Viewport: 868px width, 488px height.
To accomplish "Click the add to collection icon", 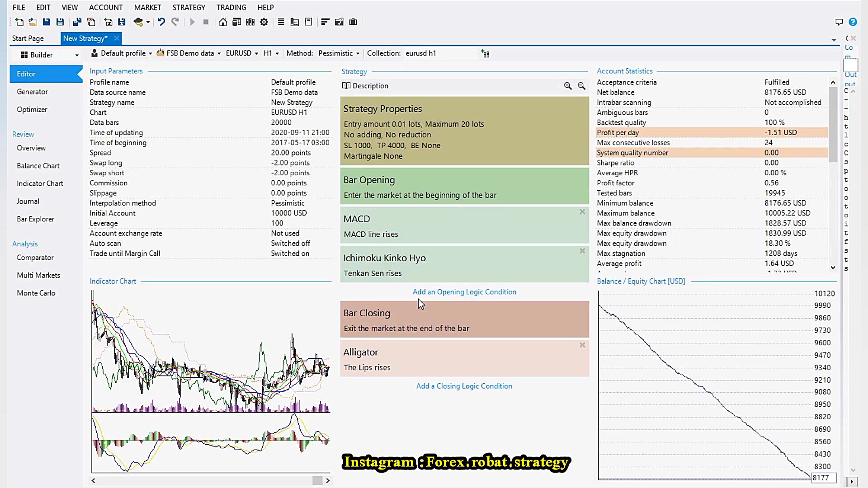I will coord(485,54).
